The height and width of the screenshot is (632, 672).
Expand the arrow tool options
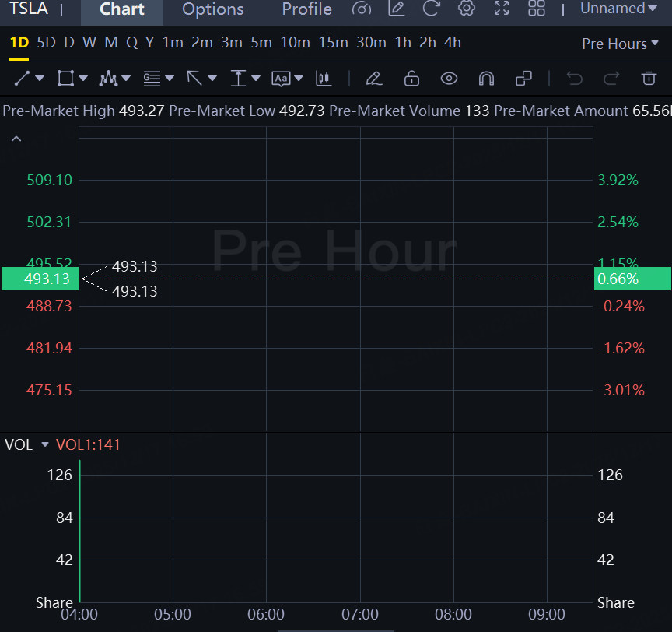click(212, 78)
